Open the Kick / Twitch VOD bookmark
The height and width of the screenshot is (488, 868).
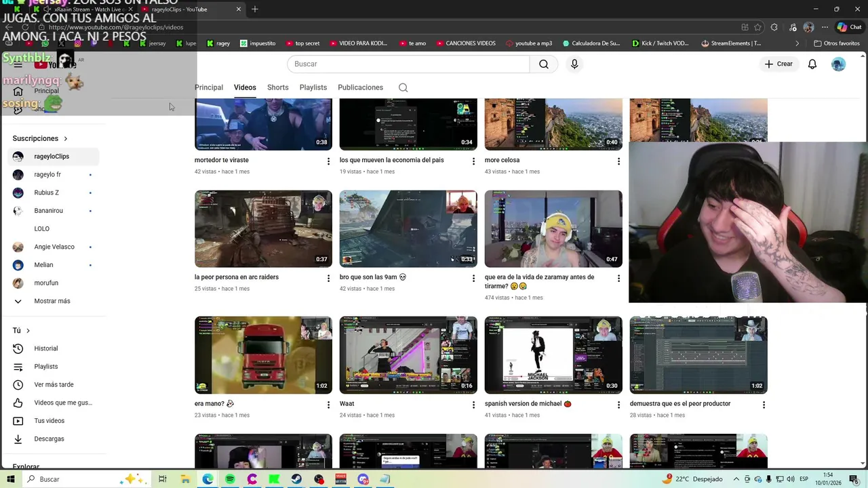pos(660,43)
